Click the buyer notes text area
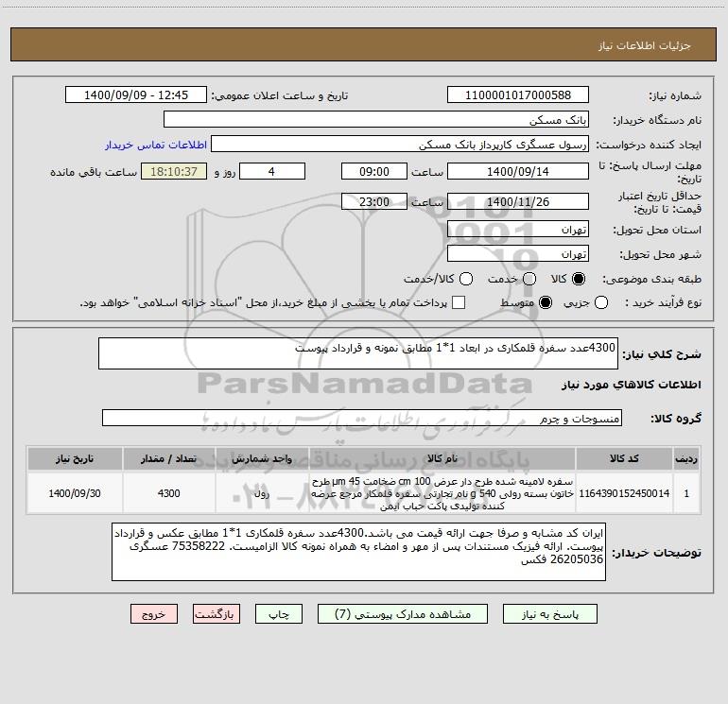728x704 pixels. click(x=358, y=551)
